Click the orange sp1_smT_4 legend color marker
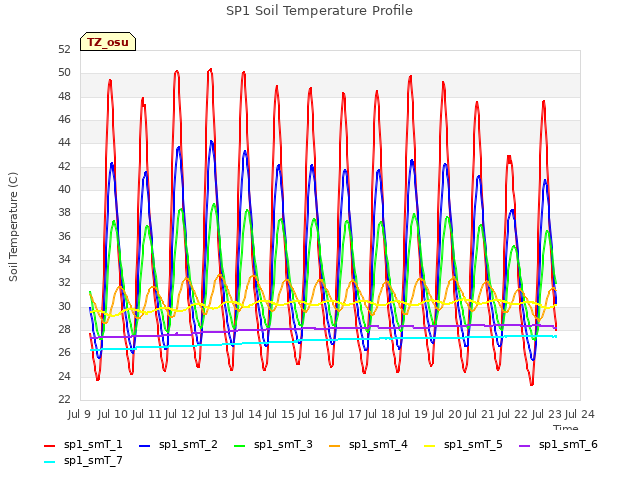Screen dimensions: 640x480 (x=334, y=446)
